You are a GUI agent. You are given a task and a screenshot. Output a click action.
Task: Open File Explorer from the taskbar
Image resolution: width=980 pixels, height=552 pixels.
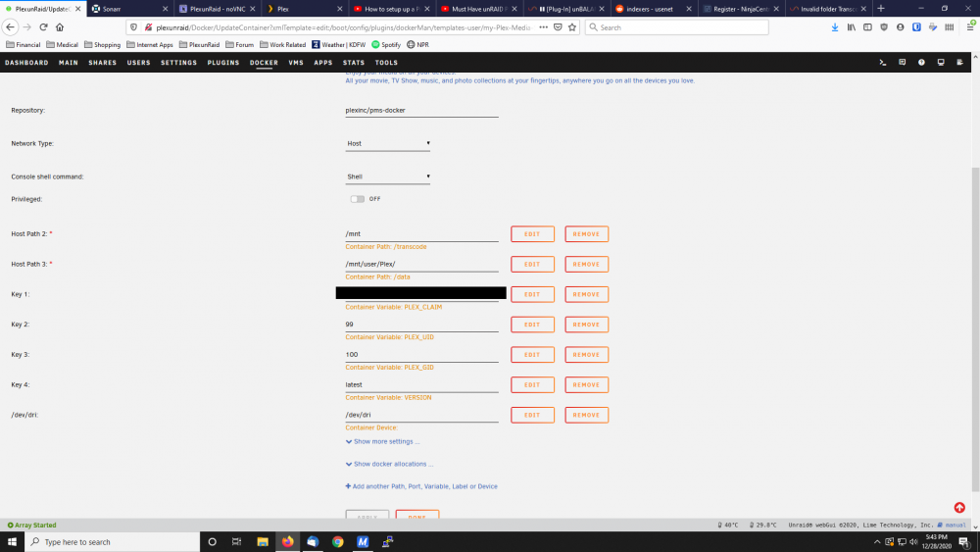[x=263, y=542]
